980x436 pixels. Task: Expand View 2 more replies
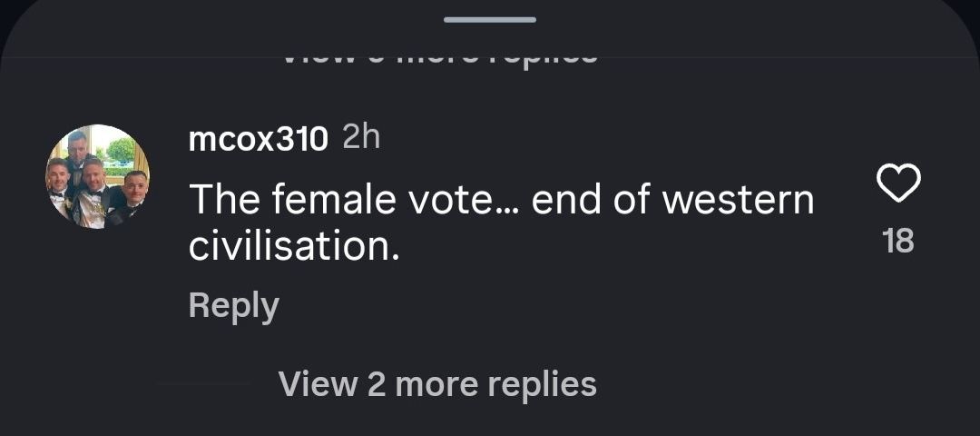pyautogui.click(x=437, y=384)
